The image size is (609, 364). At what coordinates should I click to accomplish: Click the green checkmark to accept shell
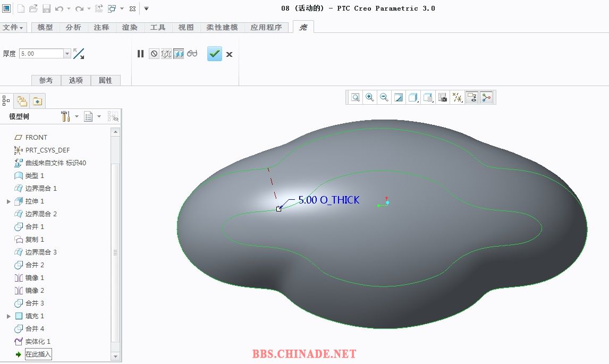coord(214,54)
